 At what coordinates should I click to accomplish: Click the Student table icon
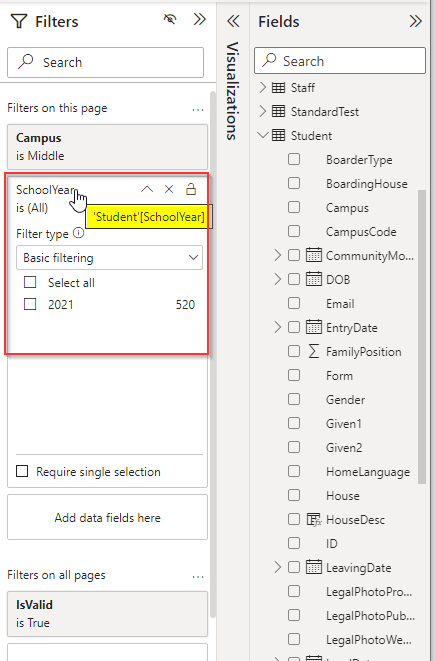[x=278, y=135]
